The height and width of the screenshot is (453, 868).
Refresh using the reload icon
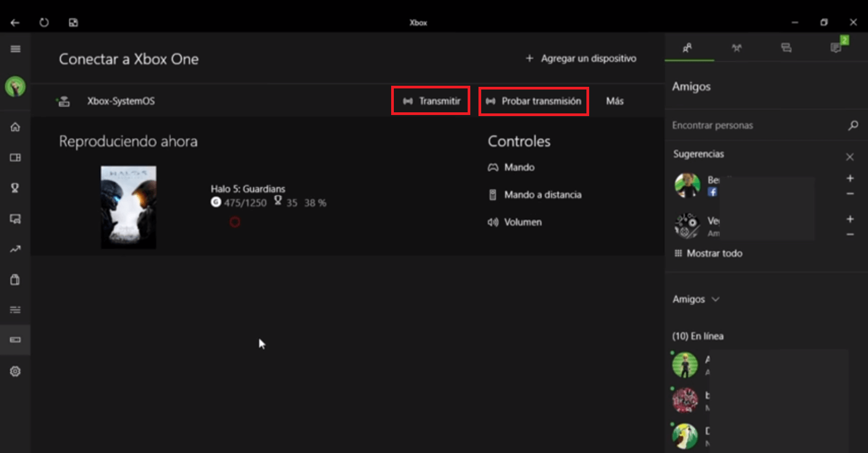[x=44, y=23]
